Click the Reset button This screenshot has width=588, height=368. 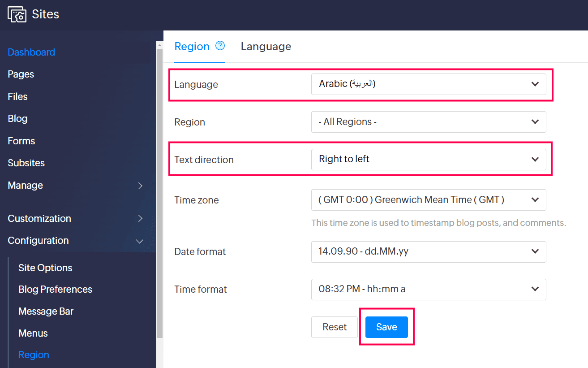335,327
